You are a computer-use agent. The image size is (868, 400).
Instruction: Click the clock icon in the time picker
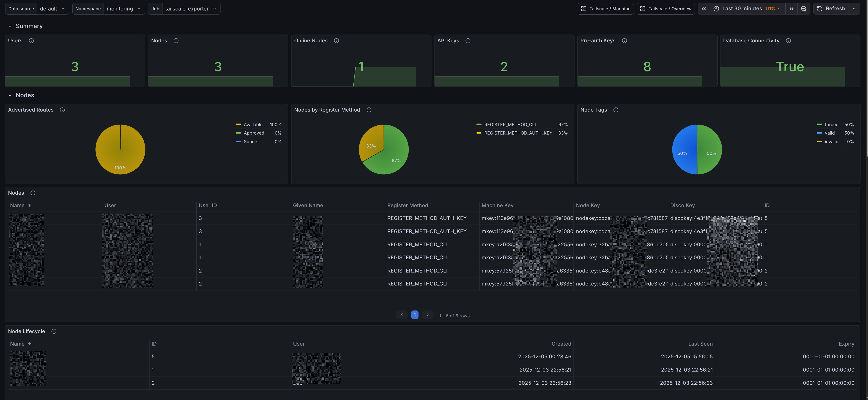pyautogui.click(x=716, y=8)
